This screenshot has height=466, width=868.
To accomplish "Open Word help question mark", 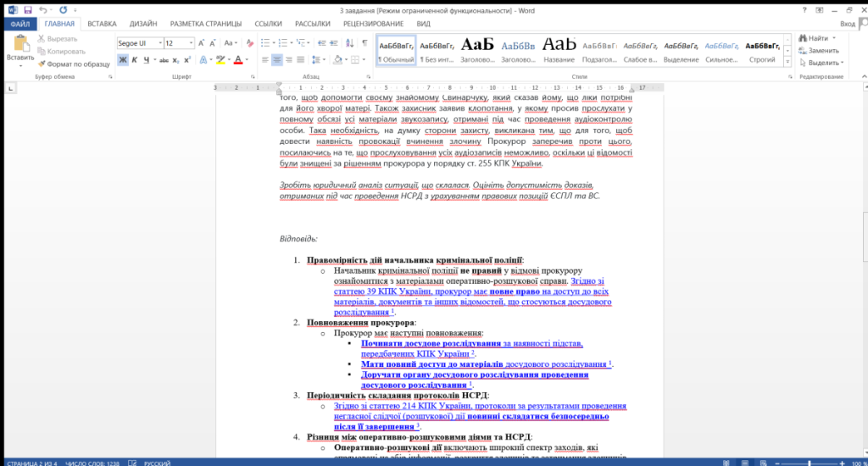I will tap(804, 10).
